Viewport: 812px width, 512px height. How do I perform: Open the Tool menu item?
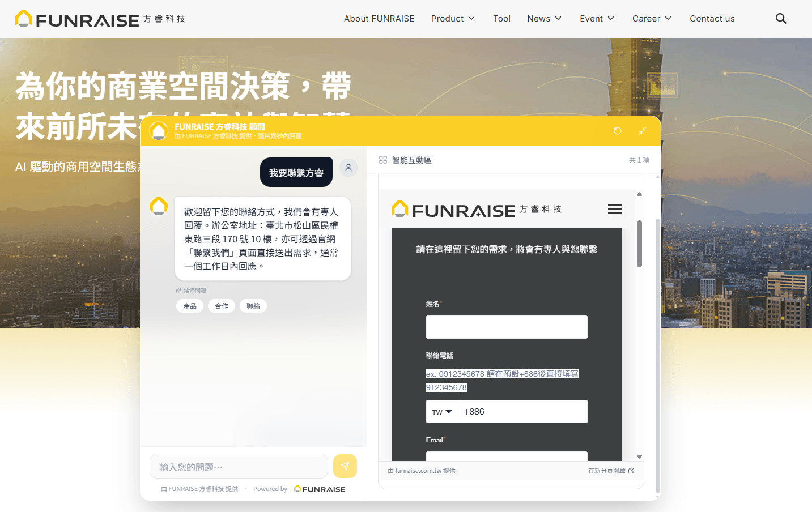tap(501, 19)
